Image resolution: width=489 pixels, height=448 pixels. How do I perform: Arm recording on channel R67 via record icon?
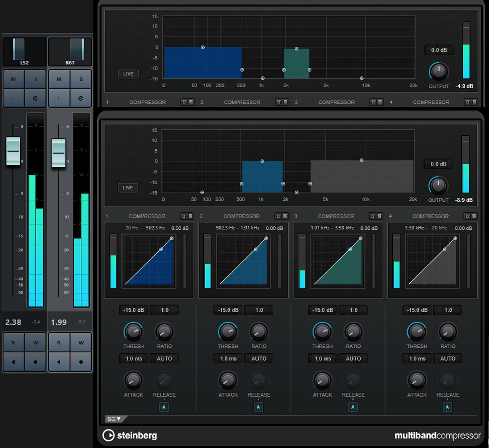click(x=81, y=363)
